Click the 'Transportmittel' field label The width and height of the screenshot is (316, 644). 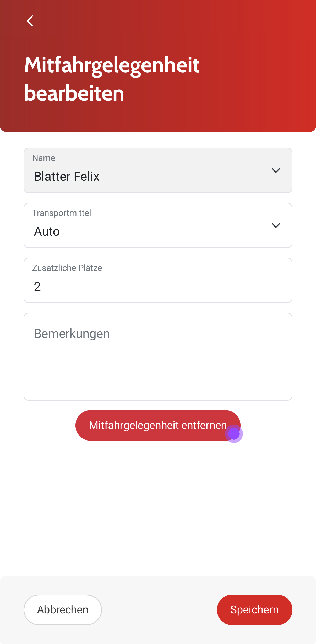click(62, 213)
